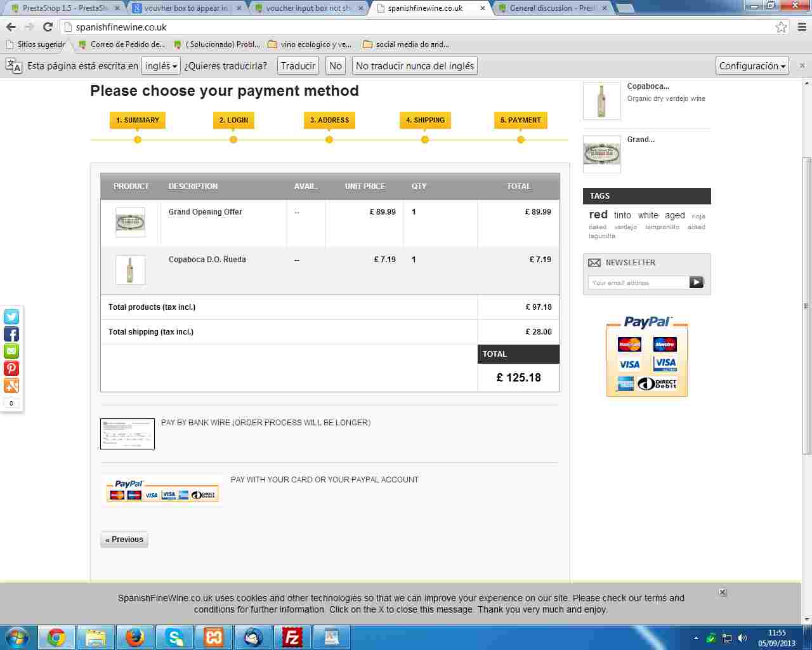Click the 'verdejo' tag

pos(625,227)
